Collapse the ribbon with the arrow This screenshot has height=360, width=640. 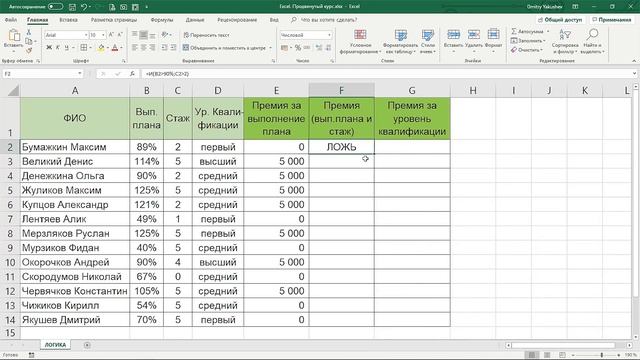634,61
